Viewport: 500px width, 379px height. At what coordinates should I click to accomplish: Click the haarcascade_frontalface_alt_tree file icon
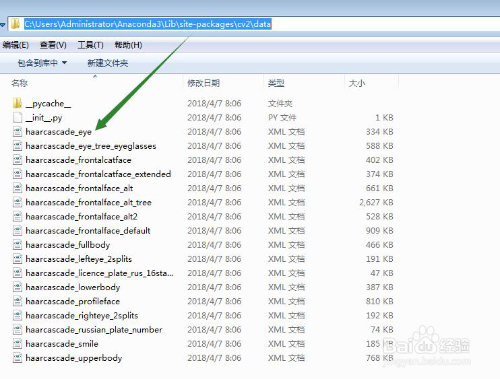tap(17, 202)
